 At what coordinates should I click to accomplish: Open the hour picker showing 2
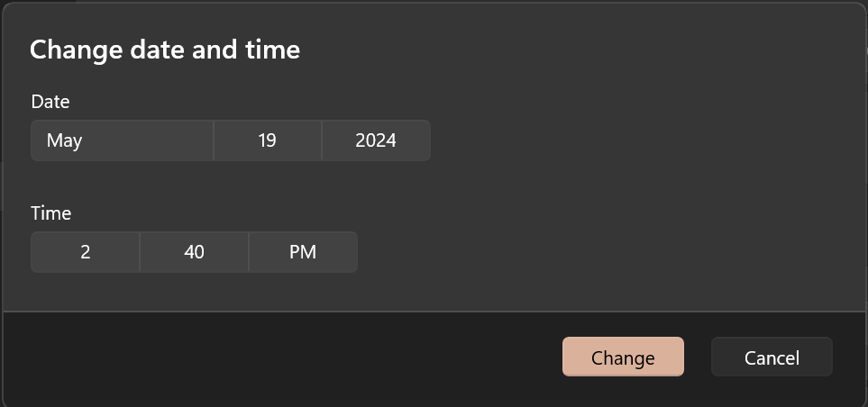86,252
